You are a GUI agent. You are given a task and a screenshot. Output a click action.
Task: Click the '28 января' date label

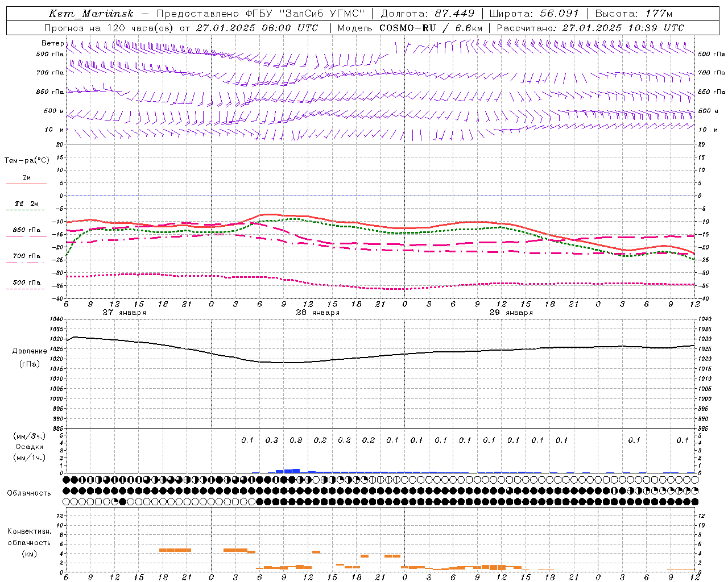[x=318, y=313]
